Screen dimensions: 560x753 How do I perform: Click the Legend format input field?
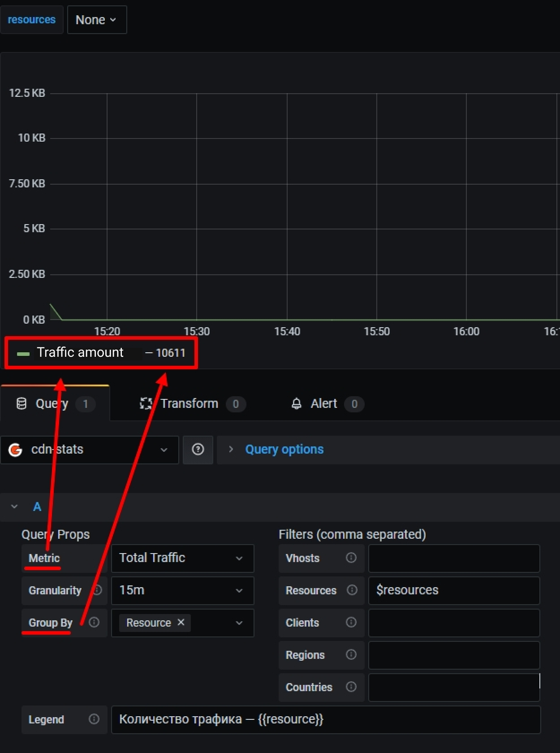tap(325, 719)
